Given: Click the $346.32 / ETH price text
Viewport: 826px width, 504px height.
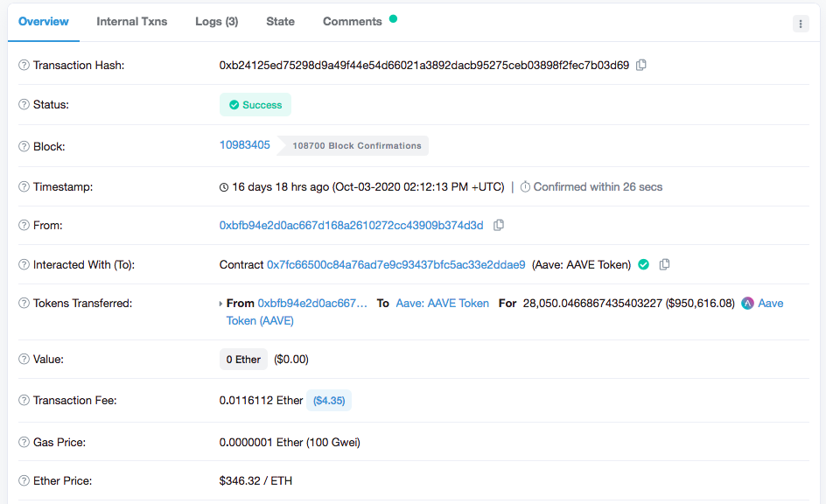Looking at the screenshot, I should point(255,481).
